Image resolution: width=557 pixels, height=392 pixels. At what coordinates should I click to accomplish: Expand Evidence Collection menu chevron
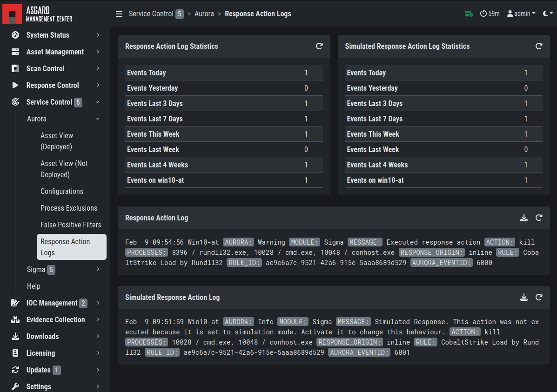pyautogui.click(x=98, y=319)
